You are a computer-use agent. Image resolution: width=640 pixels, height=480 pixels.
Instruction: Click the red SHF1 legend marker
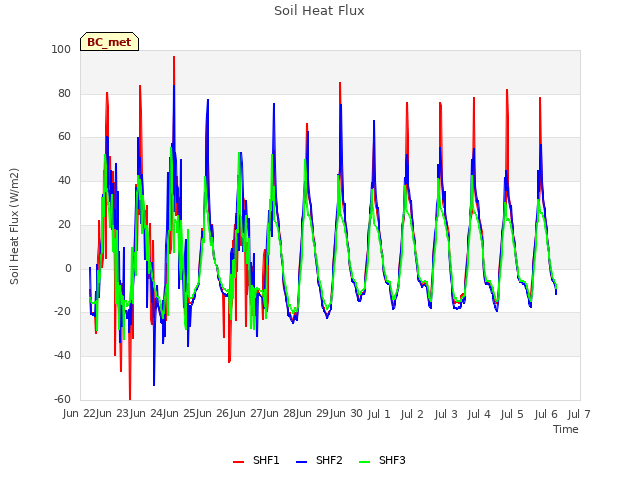[x=238, y=462]
